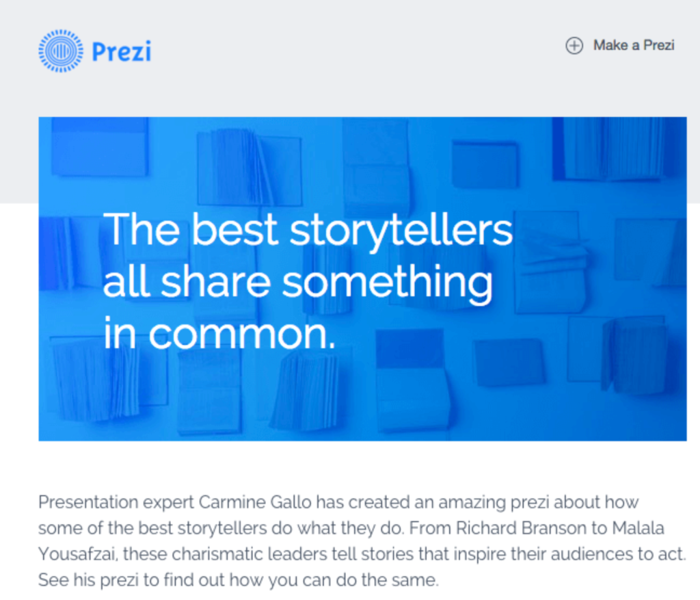Click the Prezi circular logo icon
700x600 pixels.
61,51
